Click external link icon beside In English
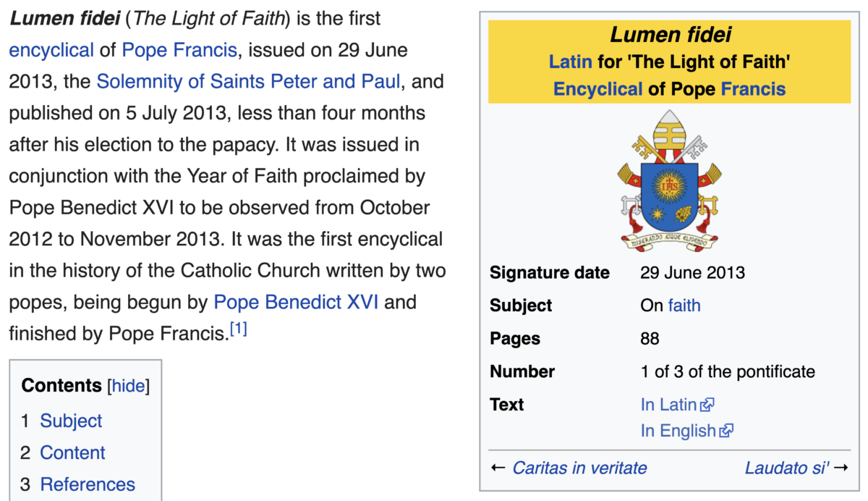The width and height of the screenshot is (868, 501). [x=726, y=431]
